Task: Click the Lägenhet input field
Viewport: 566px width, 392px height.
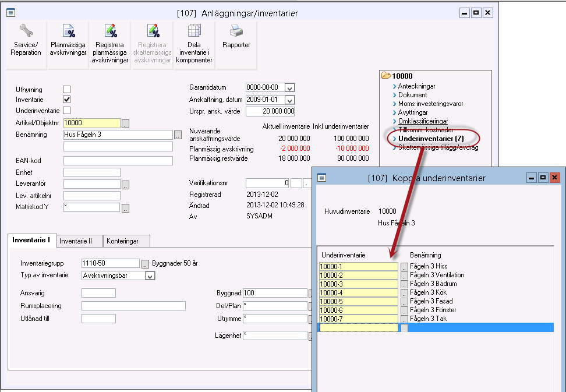Action: pyautogui.click(x=275, y=336)
